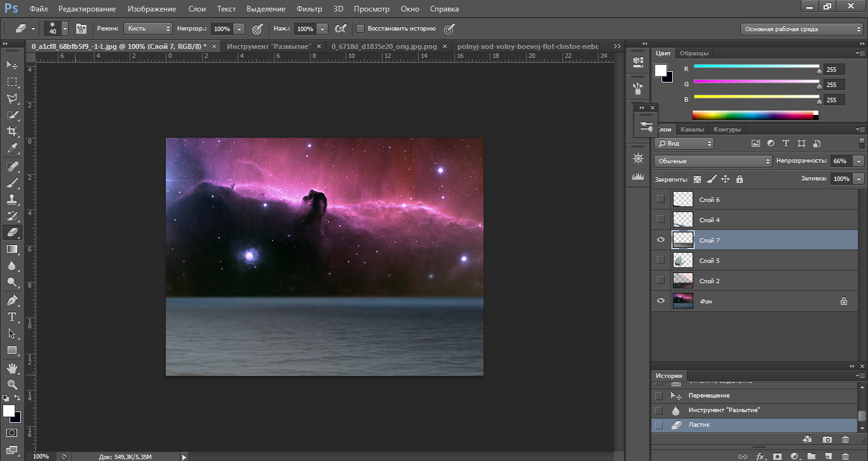Open the brush preset picker arrow
The width and height of the screenshot is (868, 461).
pyautogui.click(x=65, y=29)
